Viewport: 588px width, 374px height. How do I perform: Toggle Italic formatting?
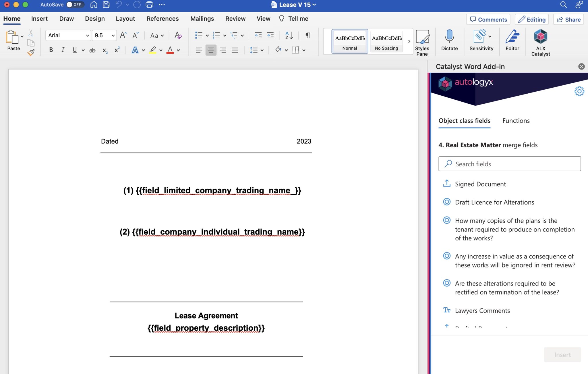pos(63,50)
